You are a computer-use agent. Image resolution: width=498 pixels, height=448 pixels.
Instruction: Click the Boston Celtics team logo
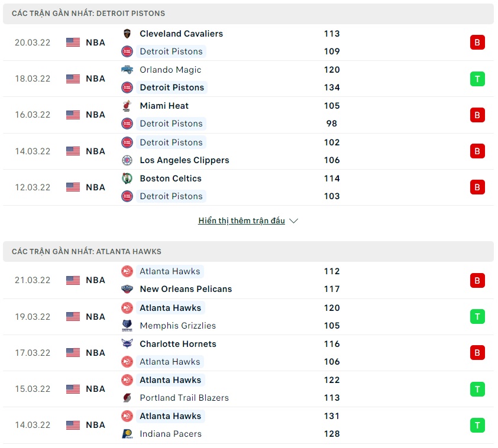[x=127, y=178]
